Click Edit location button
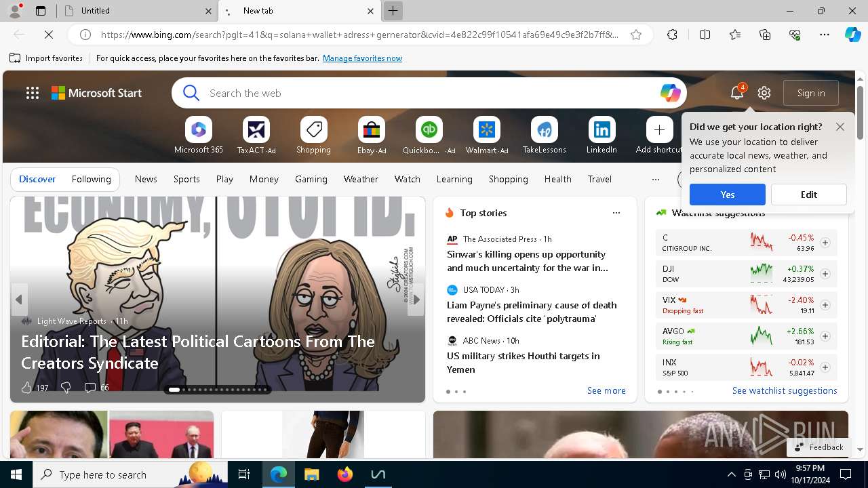 pyautogui.click(x=809, y=195)
